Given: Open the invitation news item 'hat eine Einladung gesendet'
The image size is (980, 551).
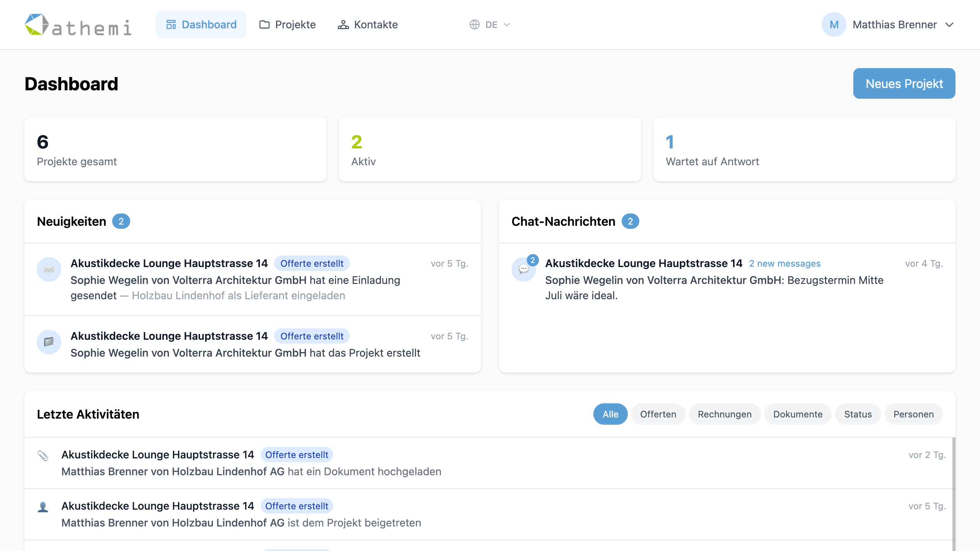Looking at the screenshot, I should pyautogui.click(x=253, y=279).
